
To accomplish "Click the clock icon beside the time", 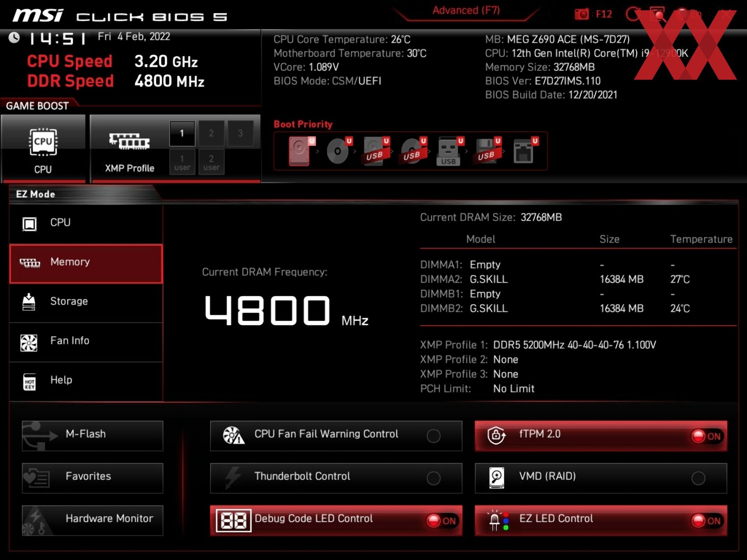I will pyautogui.click(x=14, y=38).
